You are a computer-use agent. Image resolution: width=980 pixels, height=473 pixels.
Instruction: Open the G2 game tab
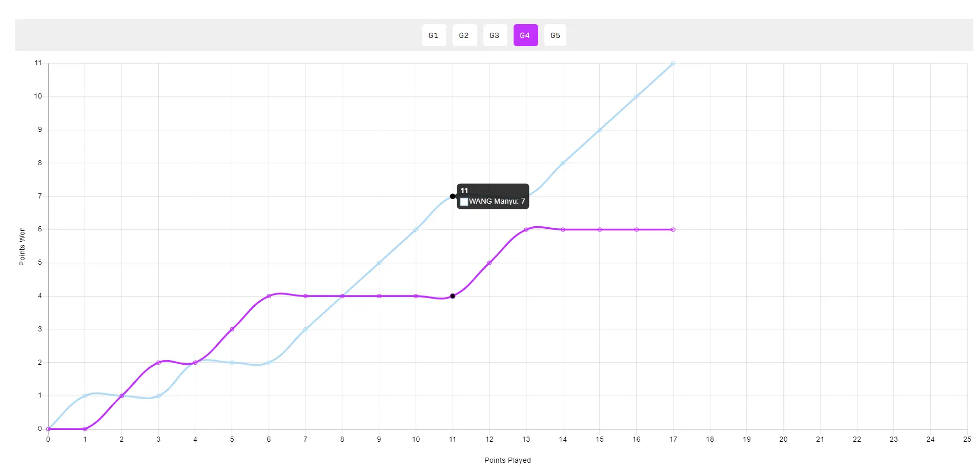[464, 35]
